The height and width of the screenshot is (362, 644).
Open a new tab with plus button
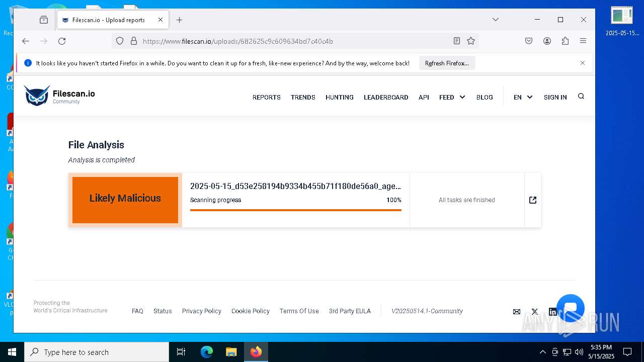[x=179, y=20]
